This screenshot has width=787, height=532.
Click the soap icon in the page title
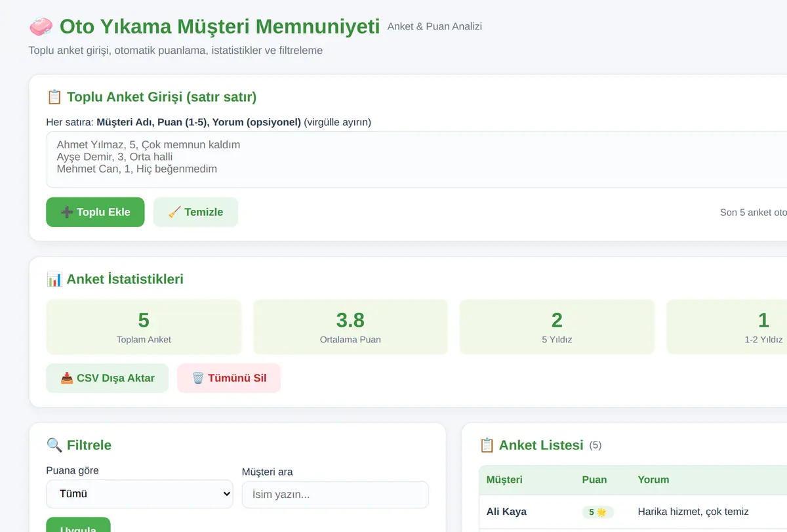point(41,27)
